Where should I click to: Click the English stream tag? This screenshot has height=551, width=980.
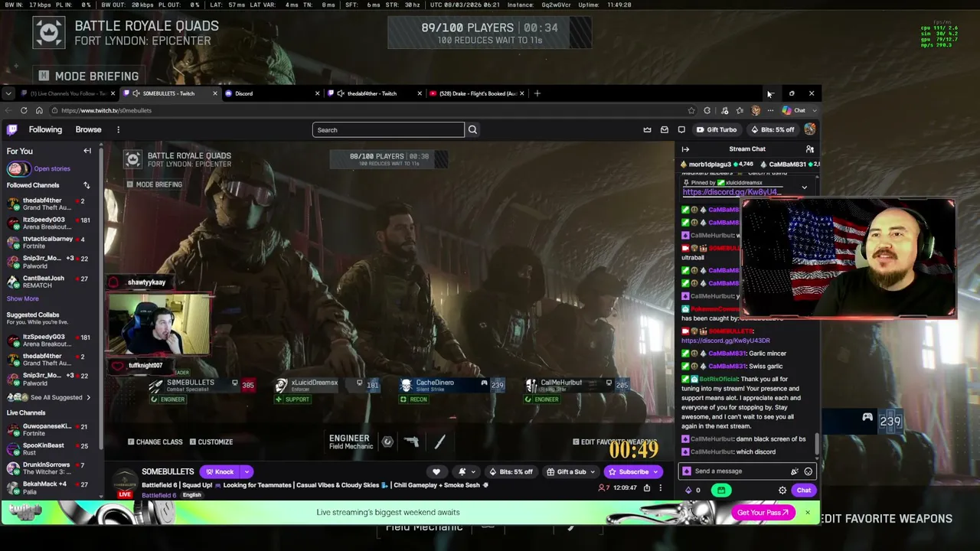[x=191, y=495]
